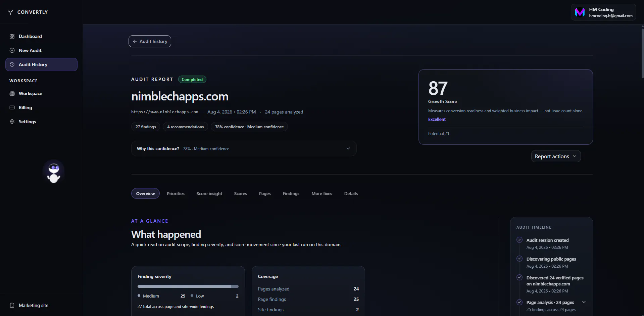
Task: Click the 4 recommendations chip
Action: [x=185, y=127]
